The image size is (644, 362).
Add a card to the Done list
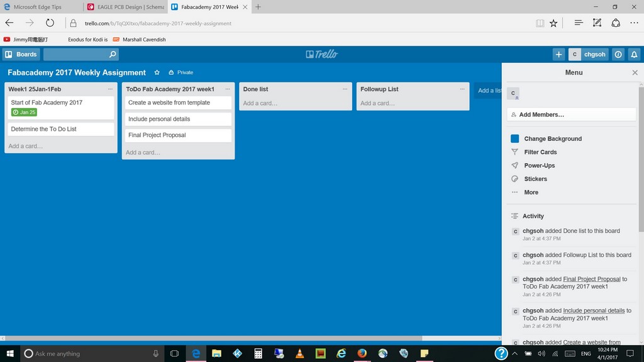(260, 103)
